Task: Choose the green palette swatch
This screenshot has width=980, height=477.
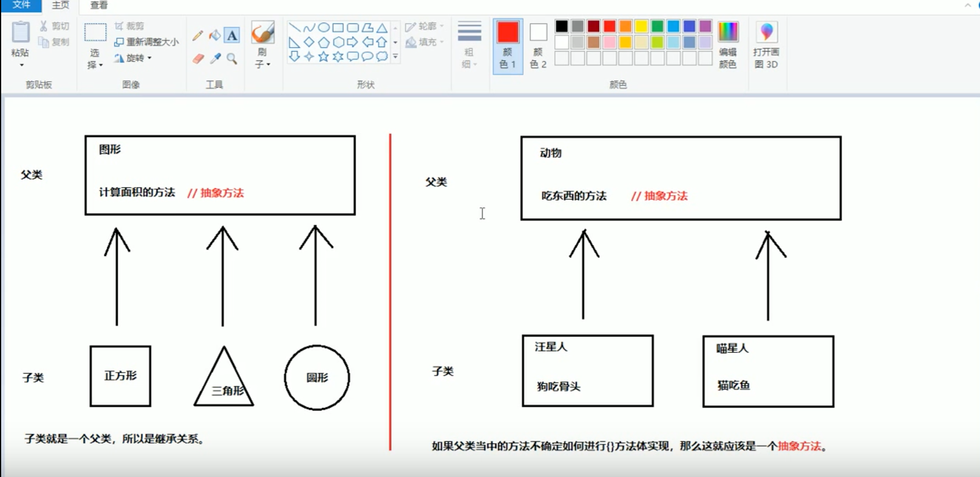Action: tap(657, 27)
